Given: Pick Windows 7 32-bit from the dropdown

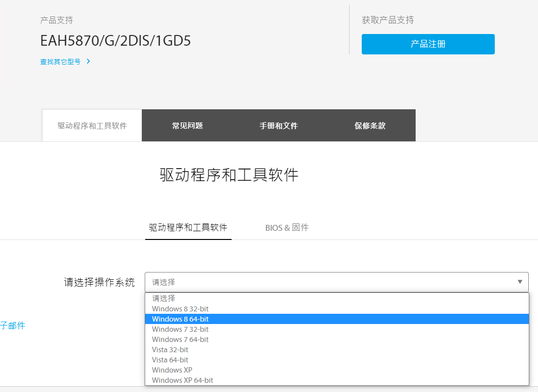Looking at the screenshot, I should [180, 329].
